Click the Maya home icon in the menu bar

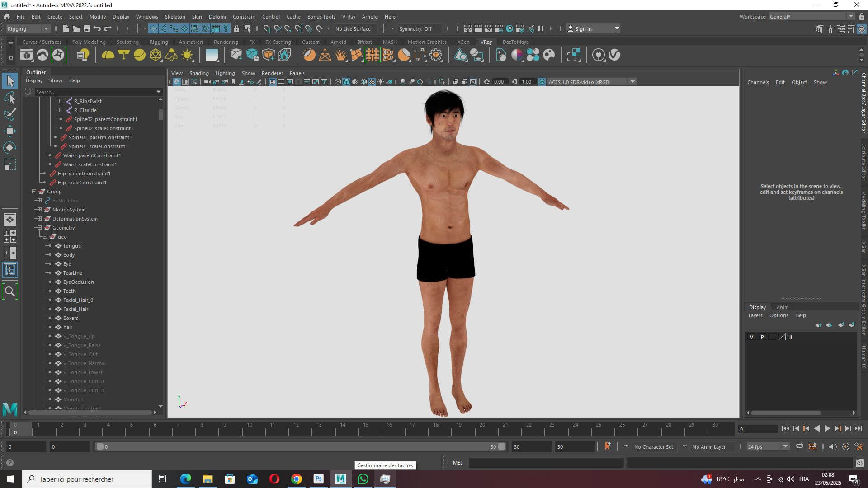[7, 17]
